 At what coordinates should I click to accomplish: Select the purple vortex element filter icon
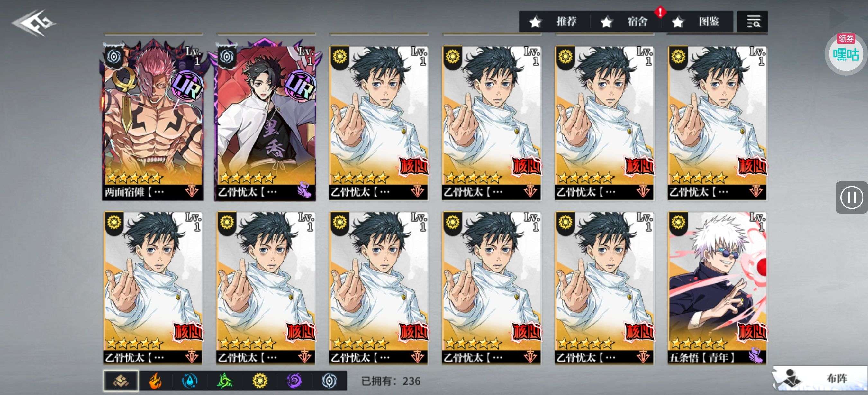[294, 381]
